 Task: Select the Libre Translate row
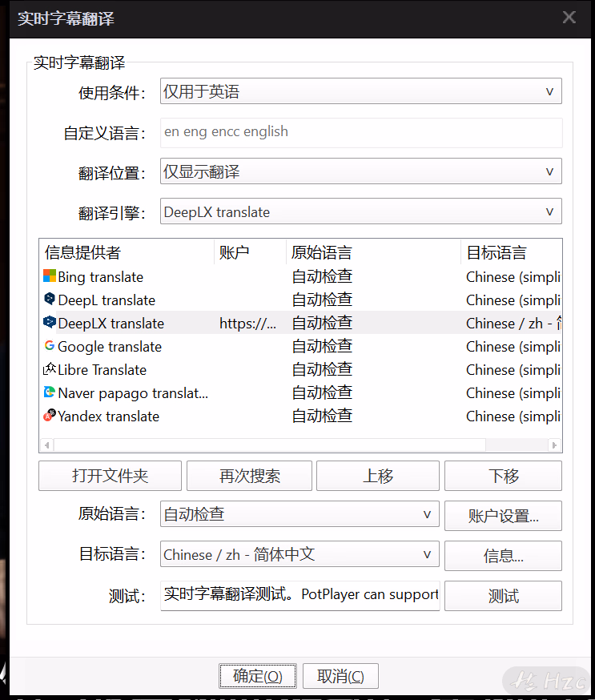click(x=301, y=370)
